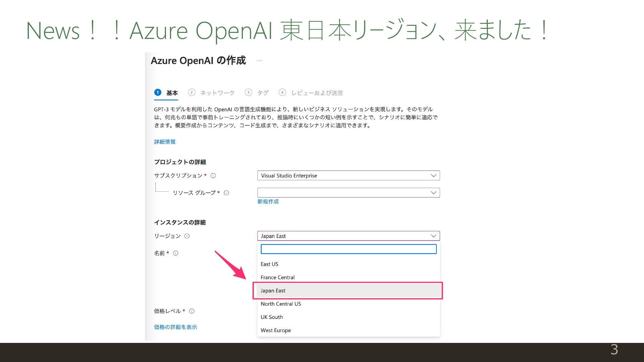Collapse the Japan East region dropdown

pyautogui.click(x=348, y=236)
